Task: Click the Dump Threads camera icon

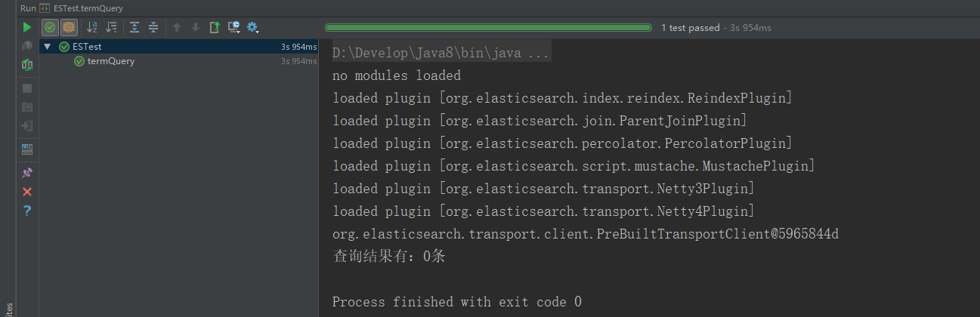Action: click(x=27, y=107)
